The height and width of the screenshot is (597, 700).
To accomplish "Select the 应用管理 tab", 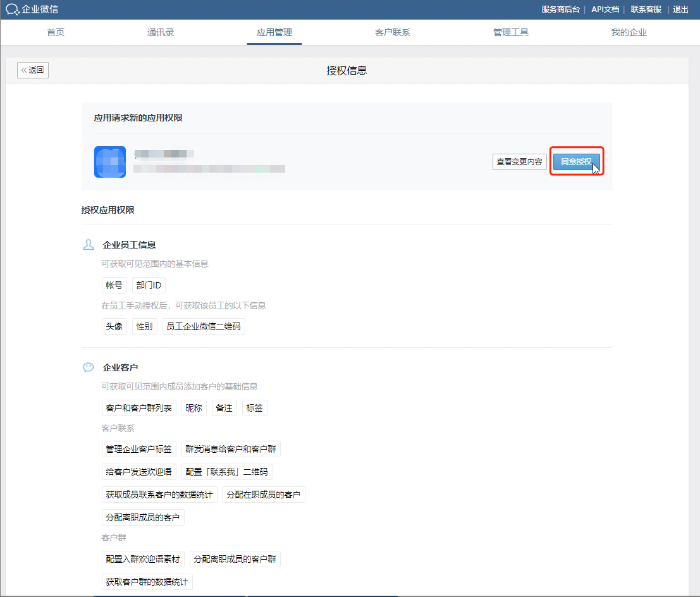I will click(x=274, y=32).
